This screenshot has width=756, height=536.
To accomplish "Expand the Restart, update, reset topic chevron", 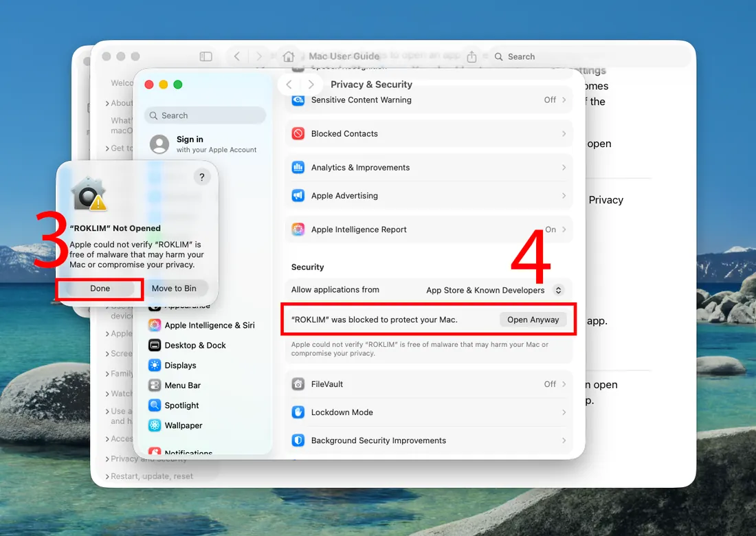I will click(107, 477).
